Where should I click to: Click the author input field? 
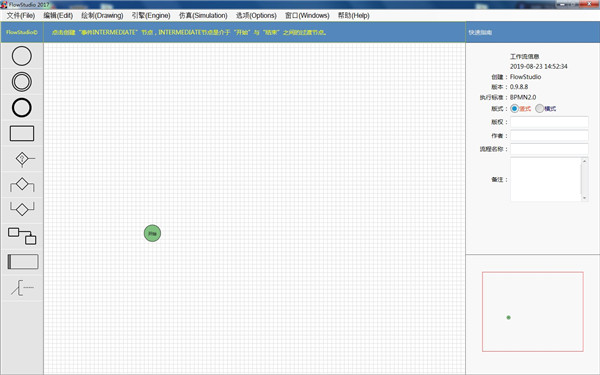tap(549, 135)
